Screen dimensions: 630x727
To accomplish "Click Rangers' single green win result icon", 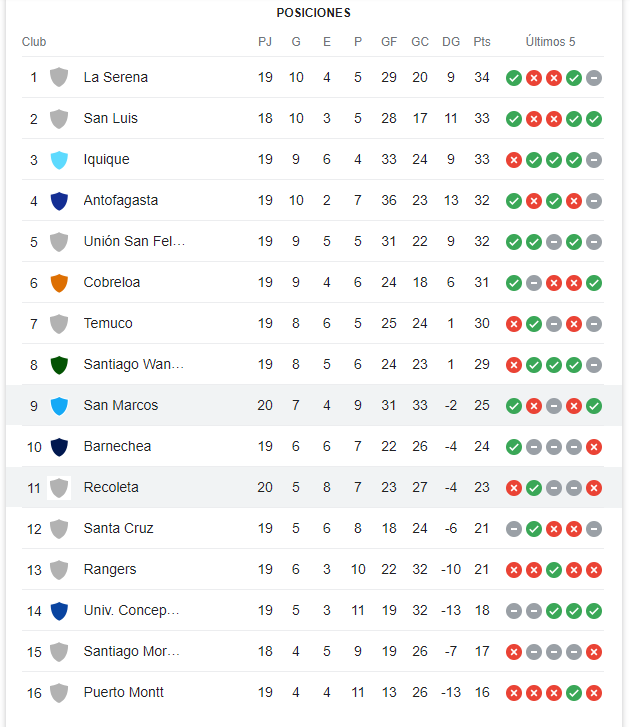I will click(x=554, y=570).
